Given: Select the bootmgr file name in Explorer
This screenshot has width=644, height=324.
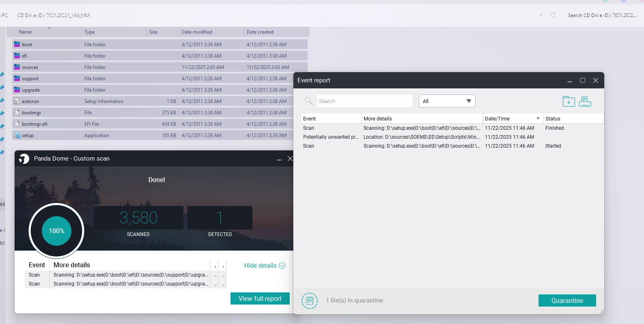Looking at the screenshot, I should pyautogui.click(x=31, y=112).
